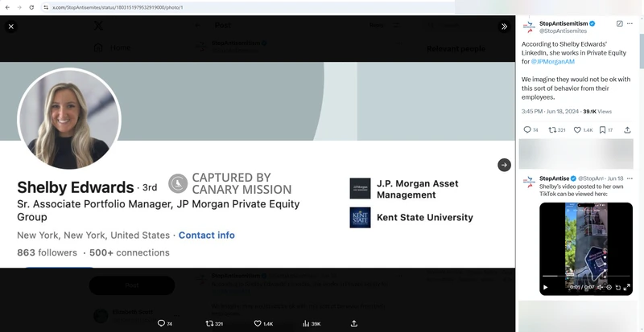This screenshot has height=332, width=644.
Task: Reload the page with the refresh icon
Action: 31,7
